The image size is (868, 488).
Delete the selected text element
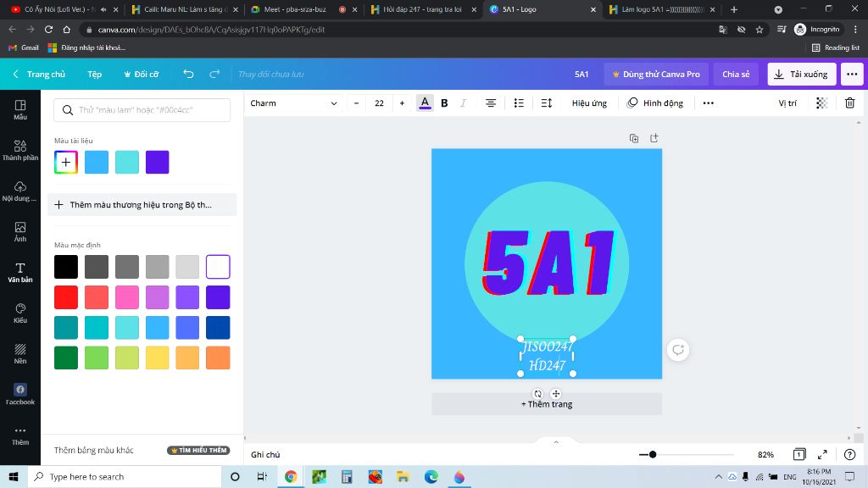849,103
